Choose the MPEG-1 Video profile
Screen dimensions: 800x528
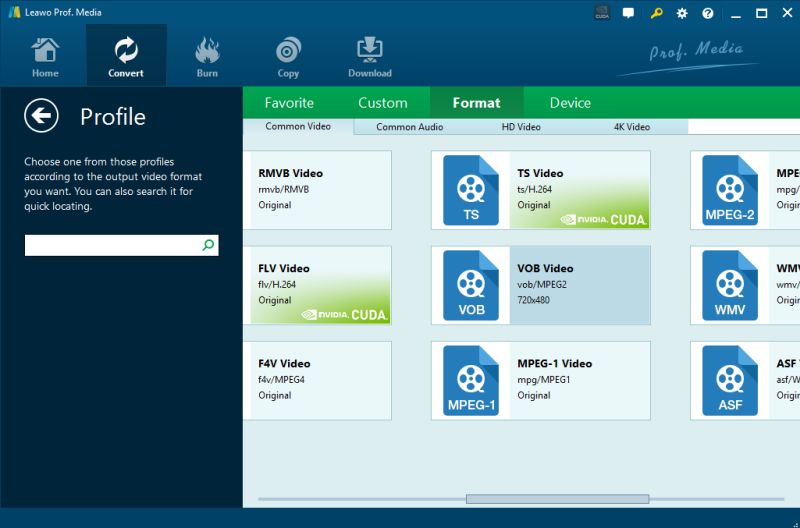coord(540,380)
